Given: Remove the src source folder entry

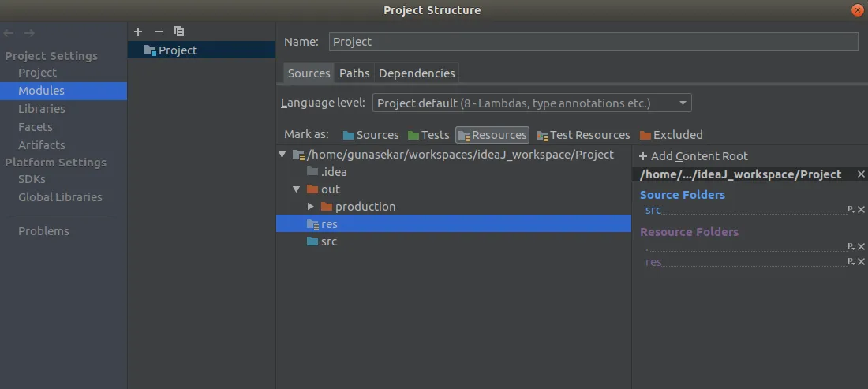Looking at the screenshot, I should 861,210.
